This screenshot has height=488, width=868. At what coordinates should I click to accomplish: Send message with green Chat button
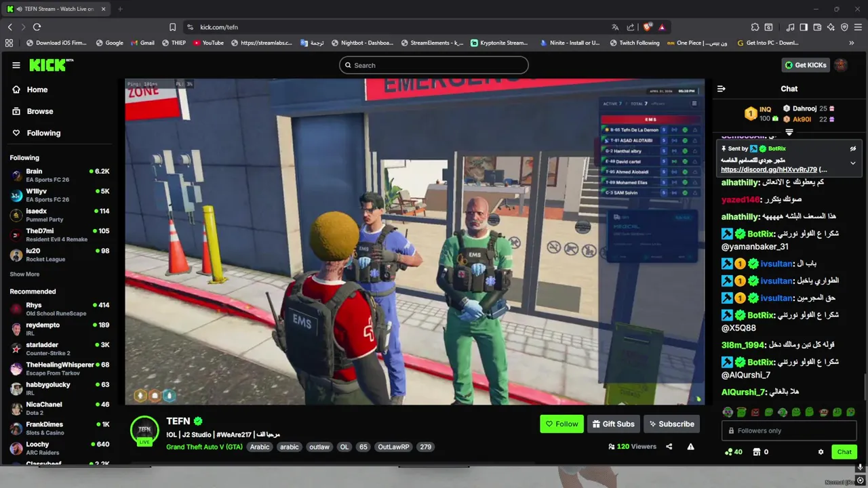[844, 452]
